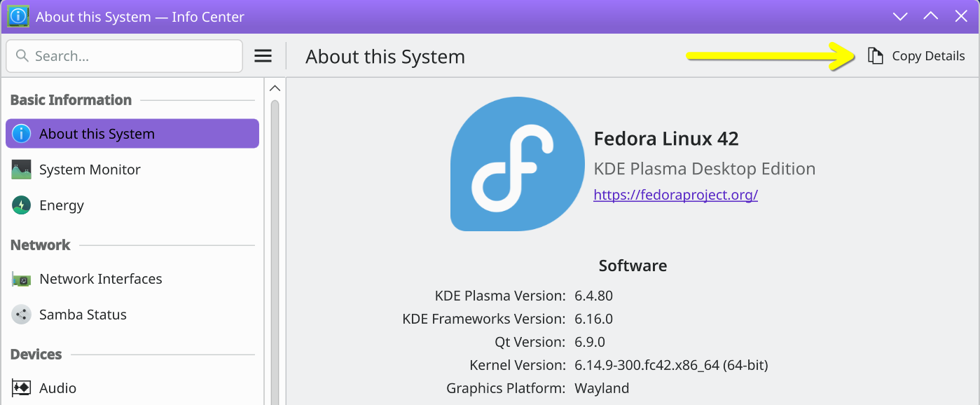The image size is (980, 405).
Task: Open the hamburger menu
Action: (x=263, y=56)
